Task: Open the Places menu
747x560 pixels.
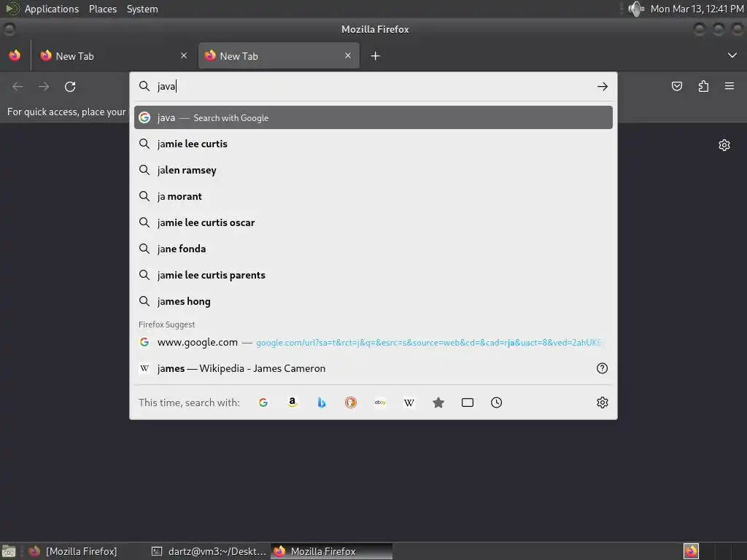Action: click(103, 9)
